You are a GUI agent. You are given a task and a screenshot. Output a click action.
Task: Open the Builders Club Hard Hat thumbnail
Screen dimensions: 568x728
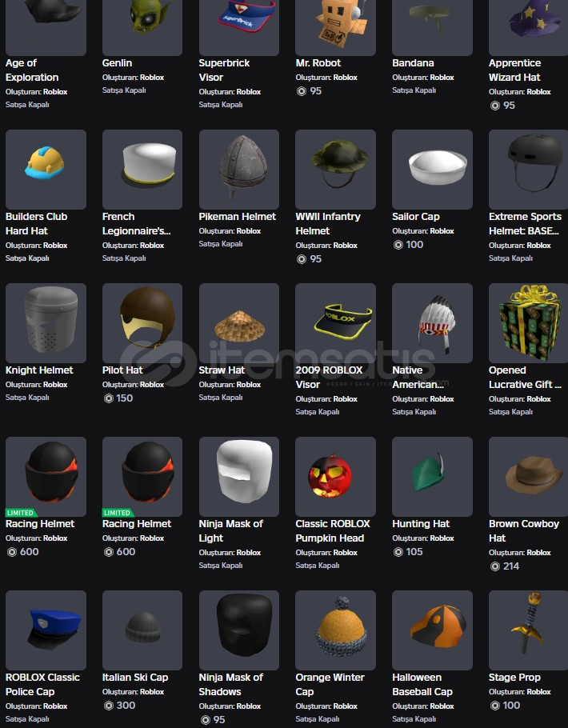pyautogui.click(x=46, y=170)
